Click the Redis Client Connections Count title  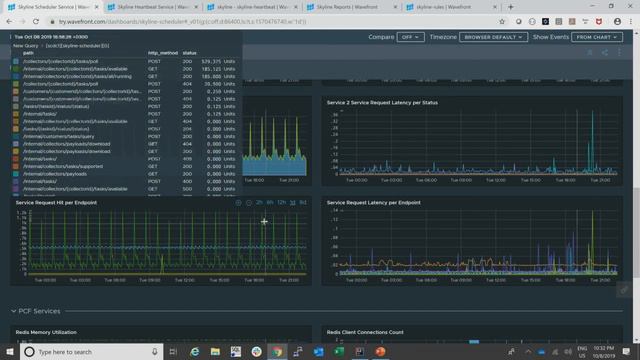point(365,332)
